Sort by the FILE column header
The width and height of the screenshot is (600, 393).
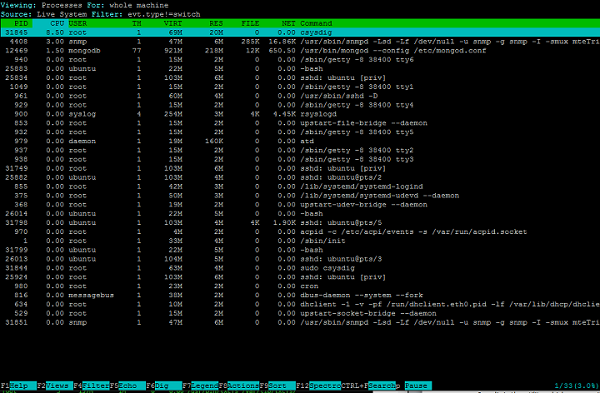[x=250, y=23]
